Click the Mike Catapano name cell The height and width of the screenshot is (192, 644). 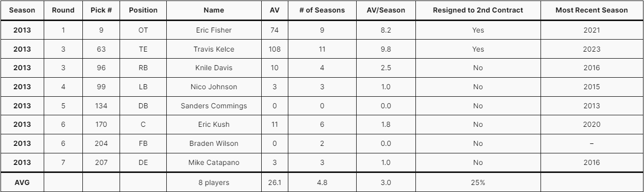214,163
